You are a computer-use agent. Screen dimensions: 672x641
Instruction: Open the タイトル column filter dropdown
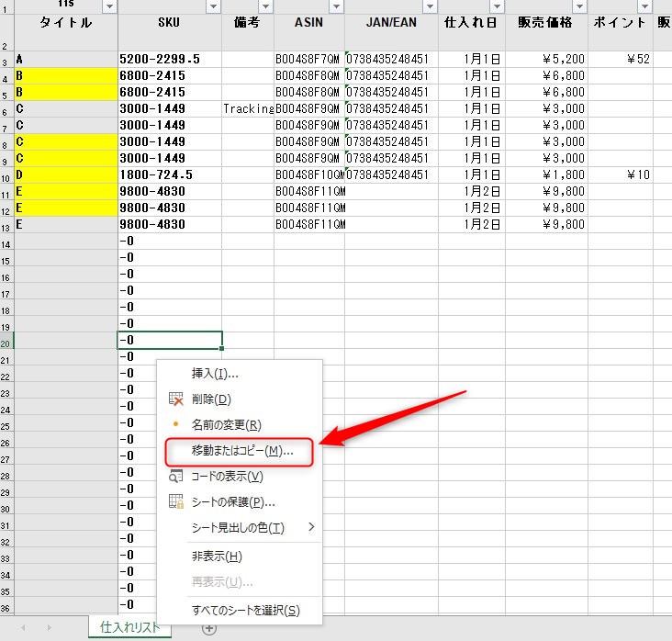pyautogui.click(x=110, y=6)
